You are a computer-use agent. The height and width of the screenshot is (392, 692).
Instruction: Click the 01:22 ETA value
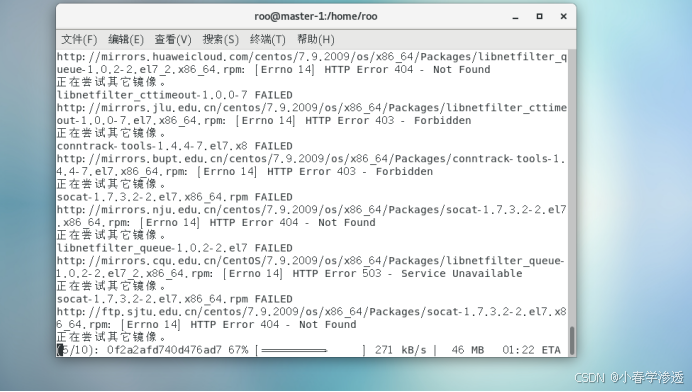coord(531,350)
